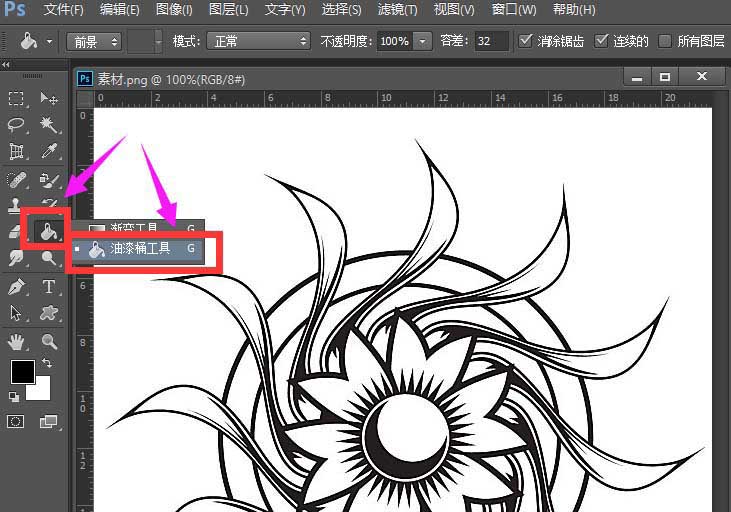Open the 不透明度 opacity slider arrow
731x512 pixels.
[423, 42]
